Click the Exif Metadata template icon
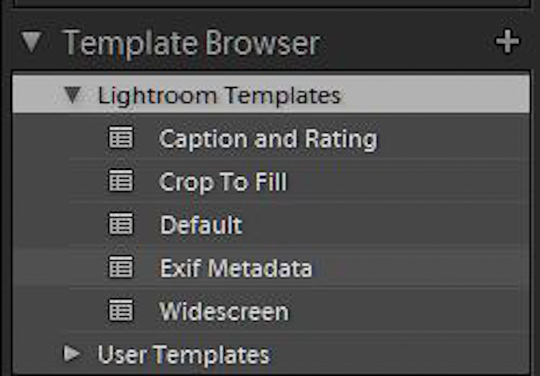540x376 pixels. coord(121,267)
